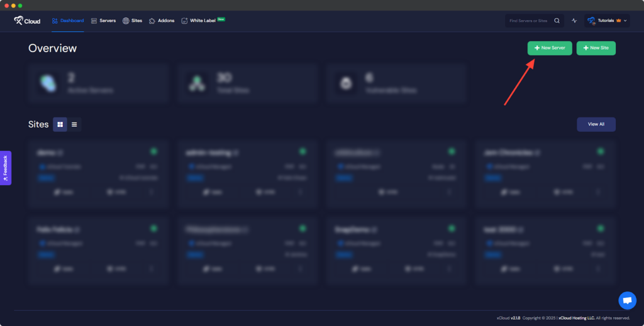Open the blue live chat bubble
This screenshot has width=644, height=326.
[x=627, y=301]
